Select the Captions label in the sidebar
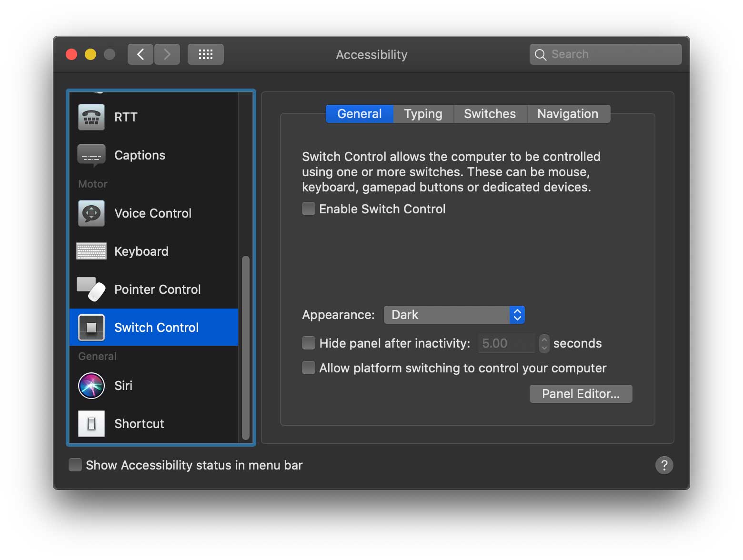743x560 pixels. click(140, 155)
